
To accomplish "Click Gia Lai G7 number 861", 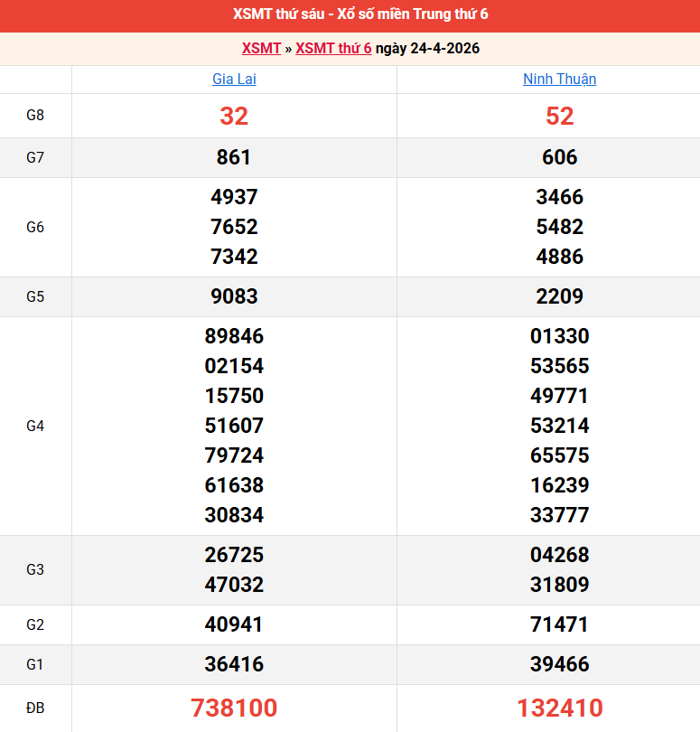I will (x=234, y=157).
